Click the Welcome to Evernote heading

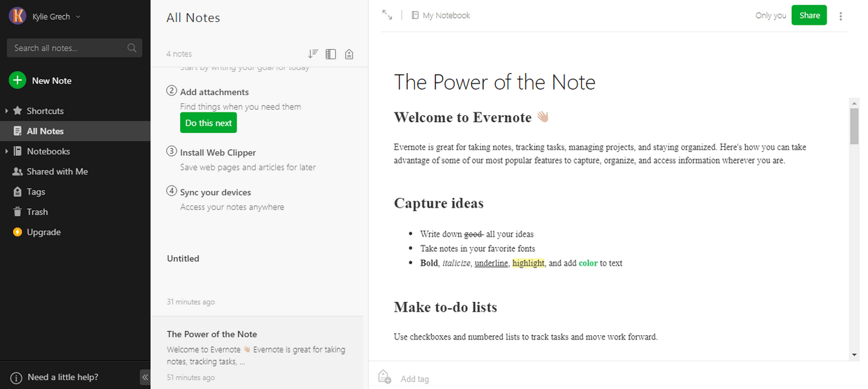pos(471,117)
